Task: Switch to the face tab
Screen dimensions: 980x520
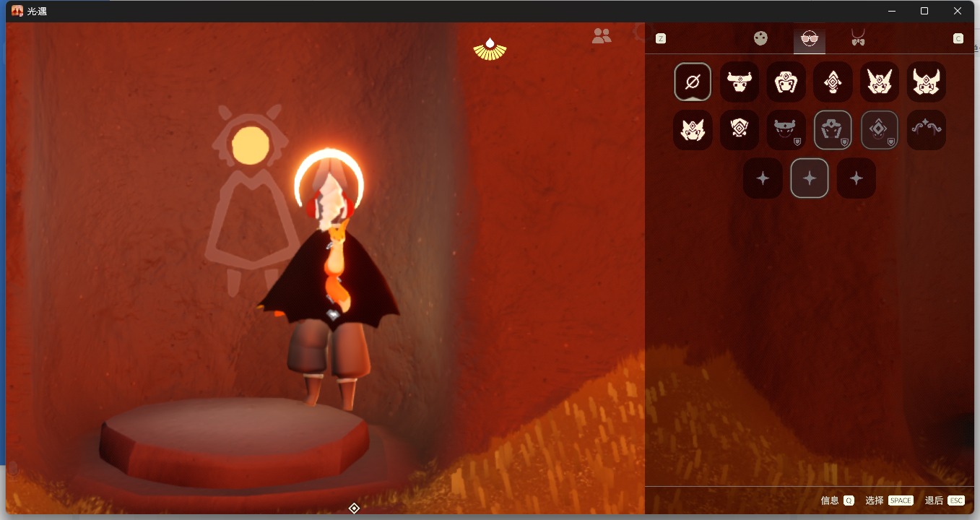Action: click(x=760, y=38)
